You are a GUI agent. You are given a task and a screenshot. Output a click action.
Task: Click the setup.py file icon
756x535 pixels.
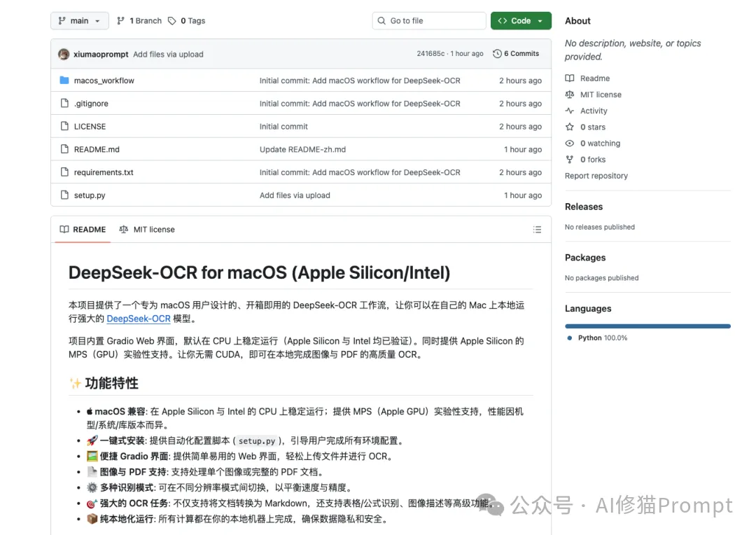pyautogui.click(x=64, y=195)
